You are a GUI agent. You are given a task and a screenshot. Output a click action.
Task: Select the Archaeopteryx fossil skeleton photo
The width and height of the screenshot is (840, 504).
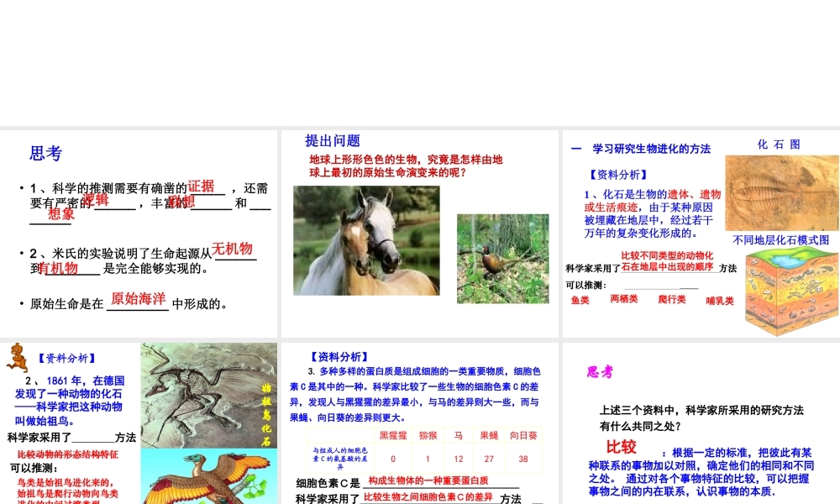[209, 396]
